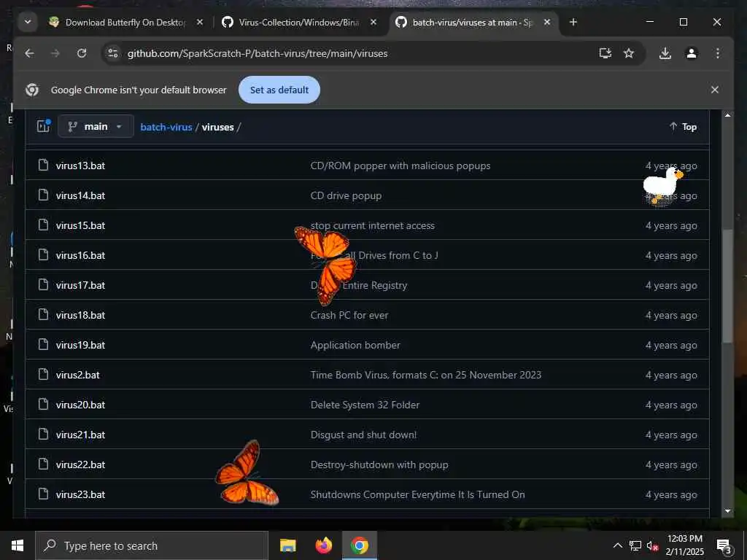
Task: Open a new Chrome tab
Action: tap(573, 22)
